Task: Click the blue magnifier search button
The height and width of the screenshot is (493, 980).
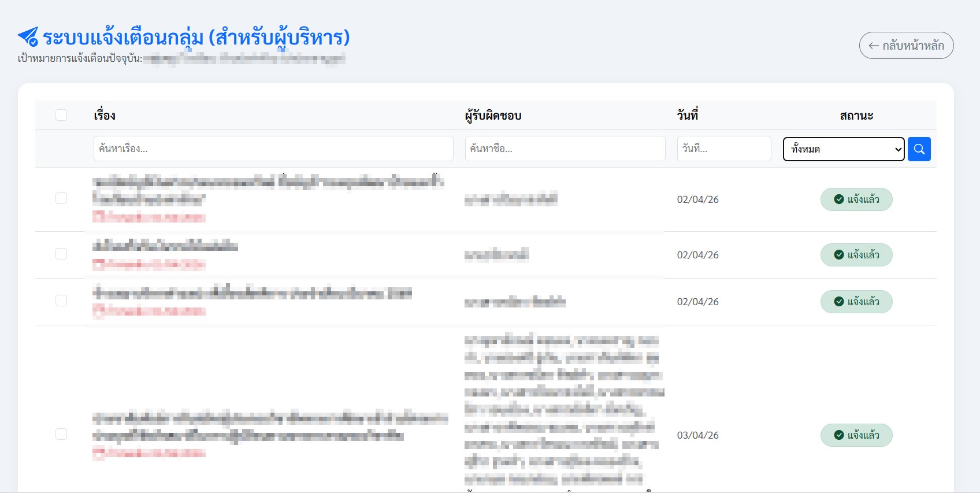Action: (x=919, y=149)
